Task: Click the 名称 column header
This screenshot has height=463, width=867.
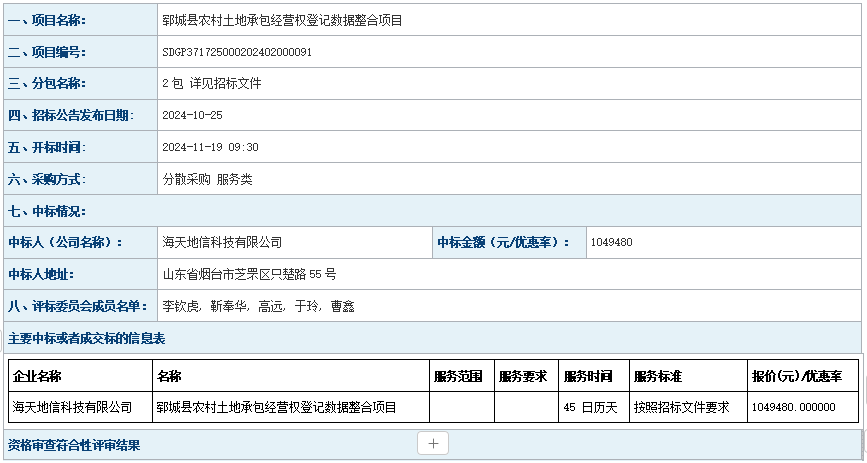Action: coord(169,377)
